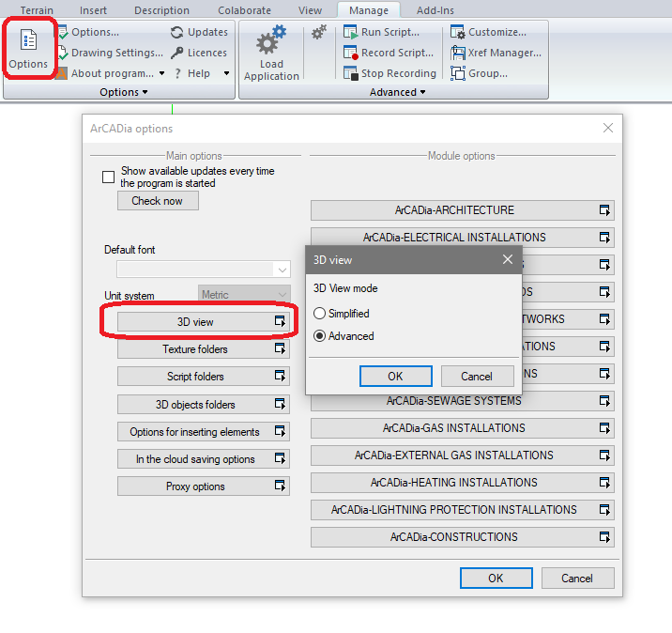The height and width of the screenshot is (633, 672).
Task: Expand the Help dropdown arrow
Action: 227,73
